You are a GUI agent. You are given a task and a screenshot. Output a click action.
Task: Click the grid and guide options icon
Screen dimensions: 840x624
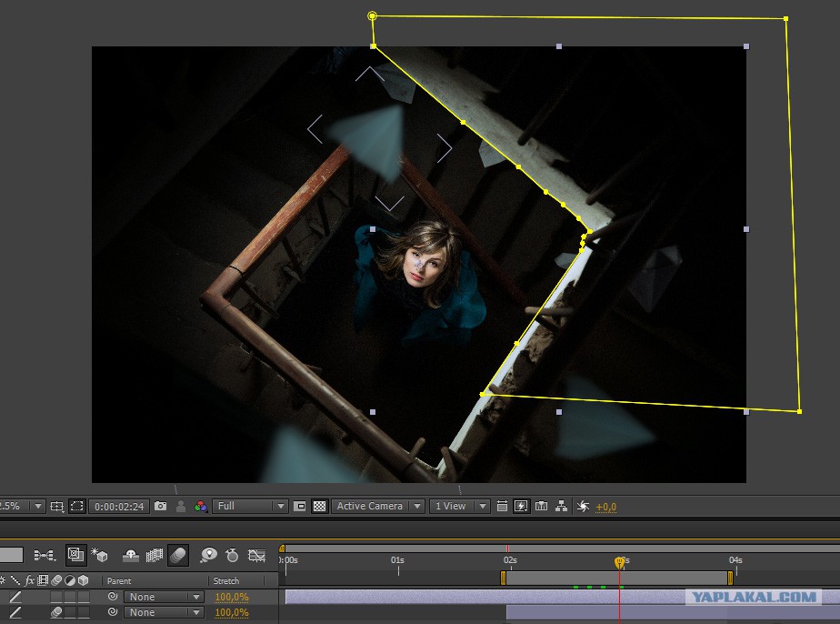click(x=56, y=506)
